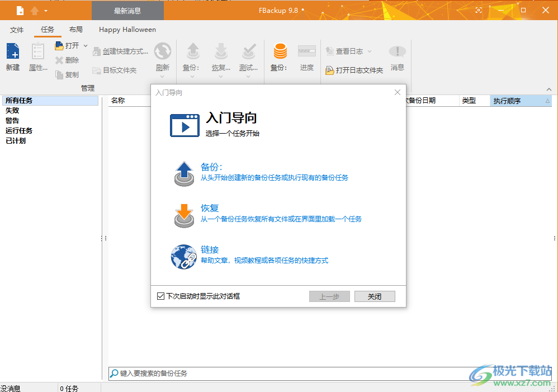Click the title bar new document icon

pos(20,11)
